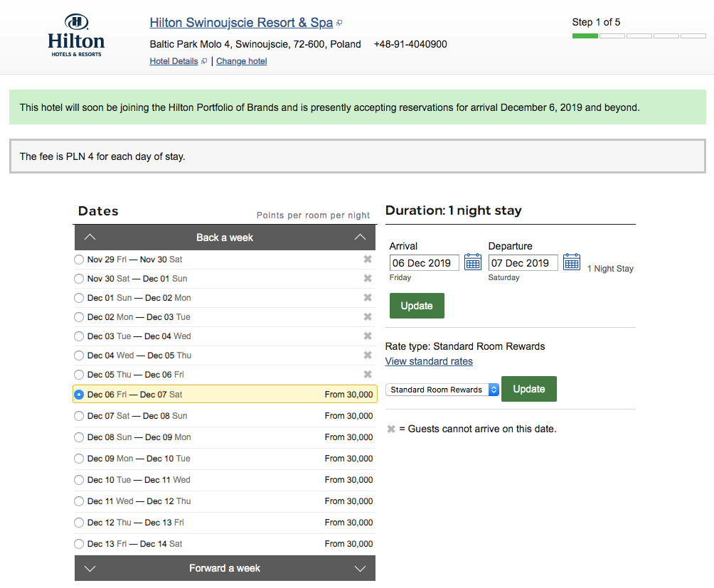The height and width of the screenshot is (588, 714).
Task: Click From 30,000 price for Dec 13 row
Action: point(348,544)
